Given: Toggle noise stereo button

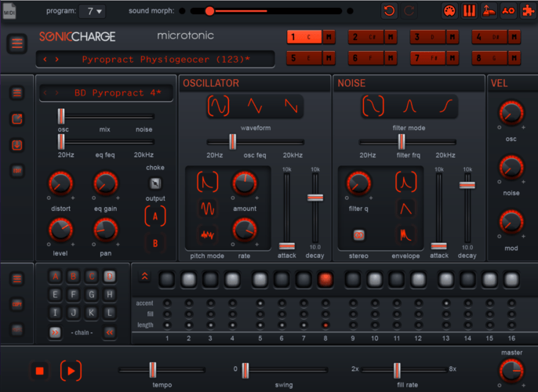Looking at the screenshot, I should 358,235.
